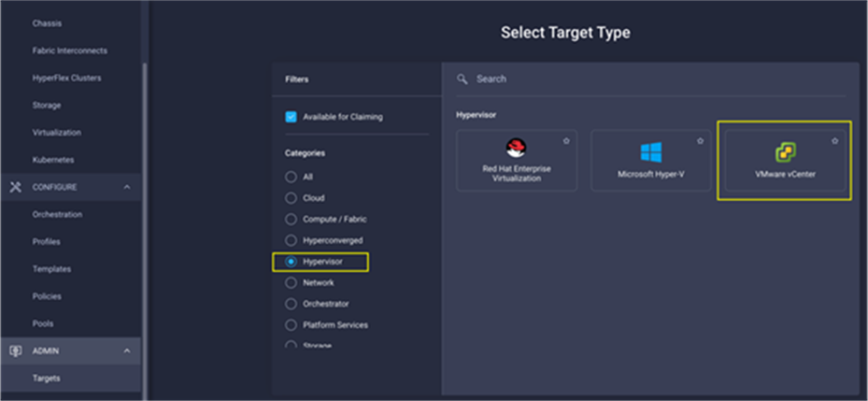Click the VMware vCenter logo icon
The height and width of the screenshot is (401, 868).
(785, 152)
